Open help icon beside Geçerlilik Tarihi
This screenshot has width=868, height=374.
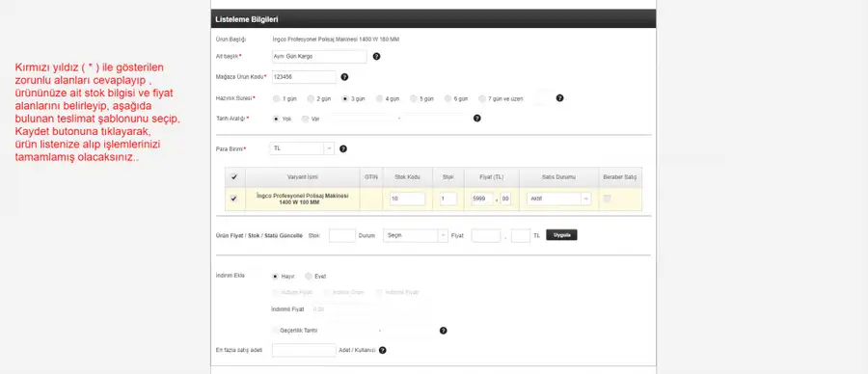pos(443,331)
